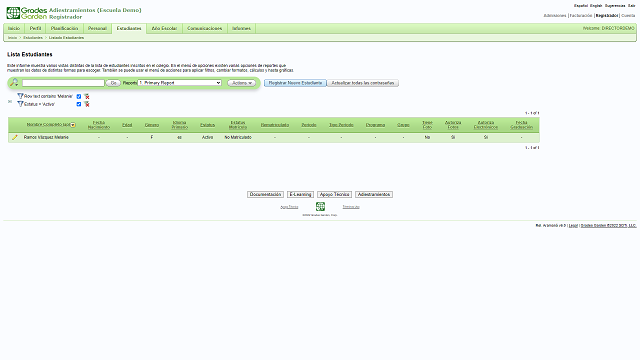Screen dimensions: 640x360
Task: Click the Grades Garden copyright footer link
Action: tap(609, 225)
